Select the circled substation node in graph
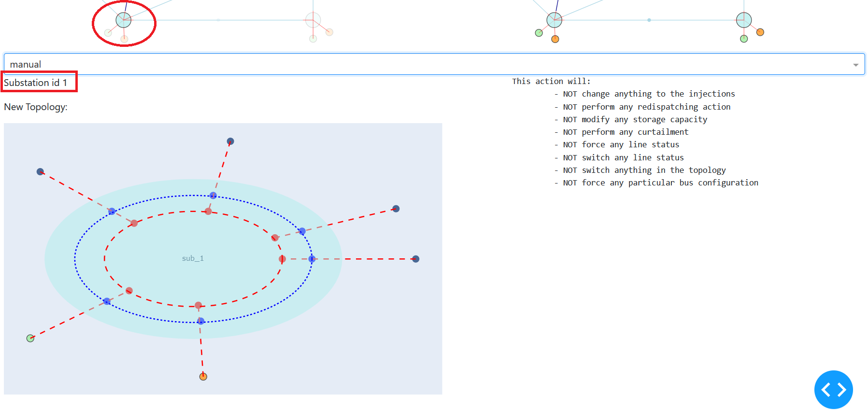Screen dimensions: 868x410 coord(124,20)
